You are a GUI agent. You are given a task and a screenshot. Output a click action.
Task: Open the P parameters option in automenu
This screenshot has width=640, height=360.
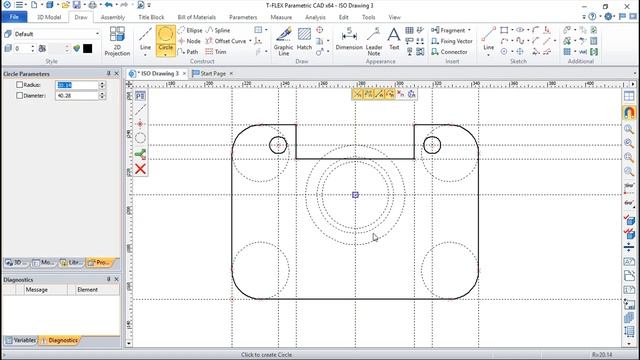pos(140,96)
